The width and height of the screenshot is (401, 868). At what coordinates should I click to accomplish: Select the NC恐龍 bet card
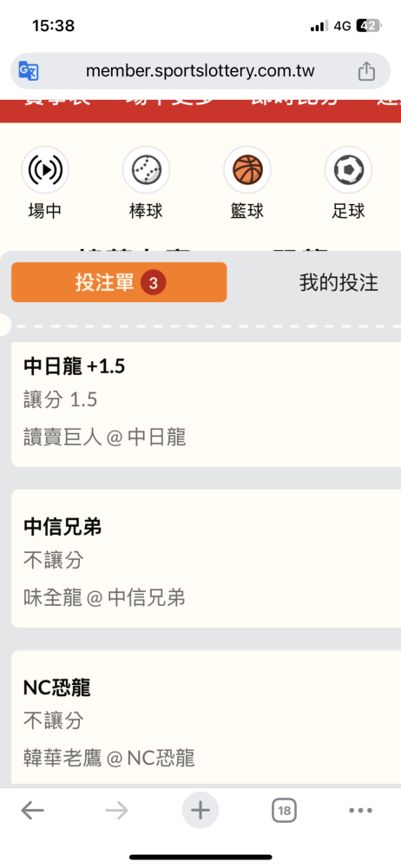pyautogui.click(x=206, y=718)
